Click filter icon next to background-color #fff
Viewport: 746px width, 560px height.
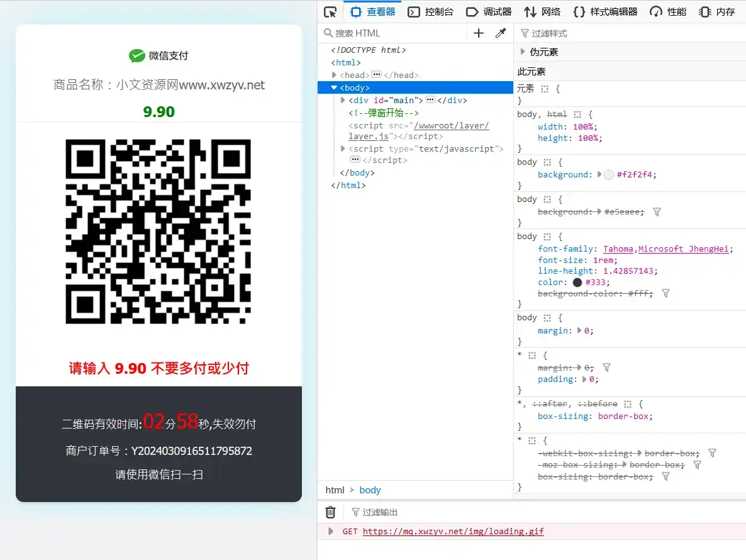[665, 294]
